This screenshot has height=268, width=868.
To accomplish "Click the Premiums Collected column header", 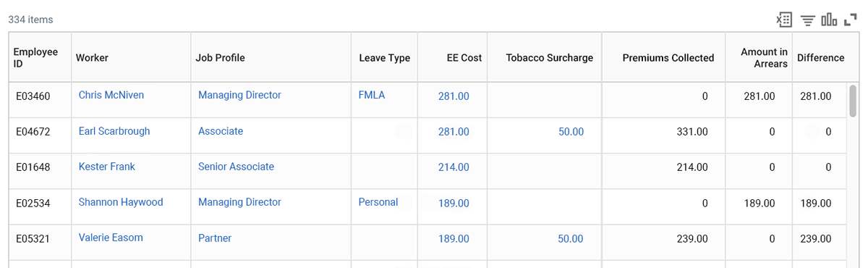I will tap(668, 58).
